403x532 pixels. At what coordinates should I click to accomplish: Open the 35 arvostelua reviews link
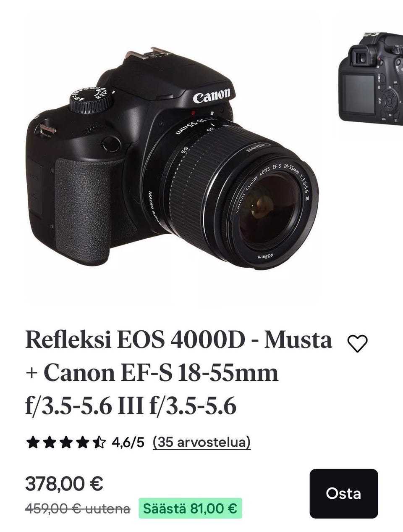pyautogui.click(x=201, y=442)
